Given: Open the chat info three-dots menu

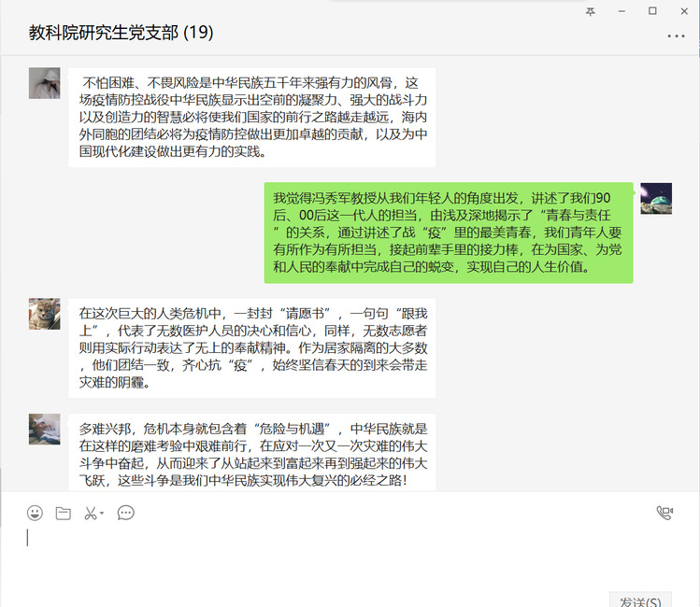Looking at the screenshot, I should [x=676, y=36].
